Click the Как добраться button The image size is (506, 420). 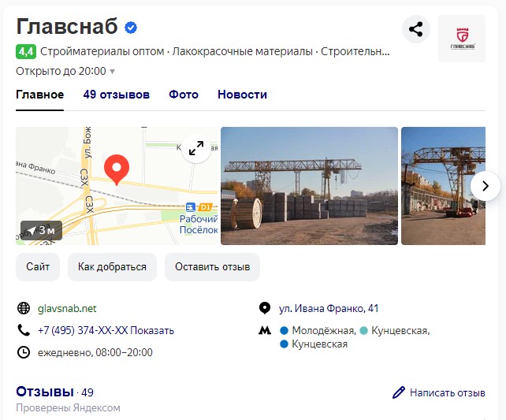pyautogui.click(x=112, y=267)
